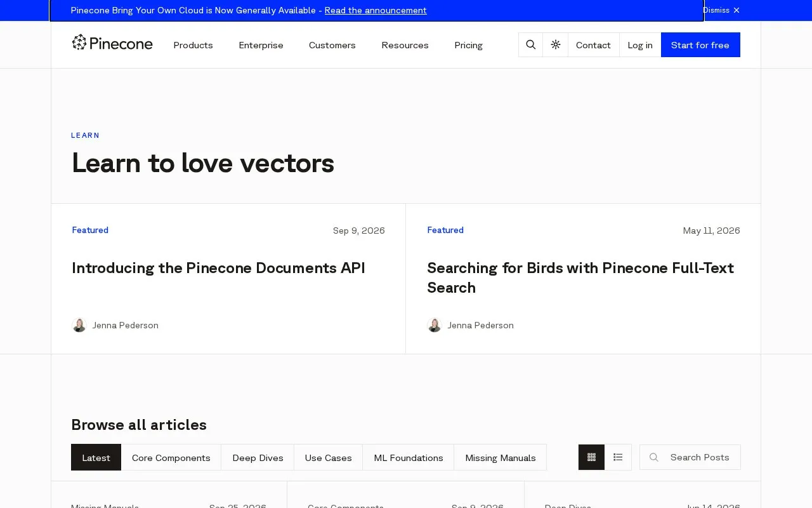Click the Sep 9, 2026 featured date

coord(359,231)
